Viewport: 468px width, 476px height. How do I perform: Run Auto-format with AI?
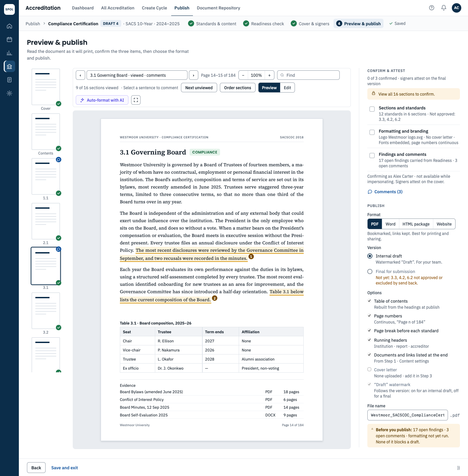(102, 100)
